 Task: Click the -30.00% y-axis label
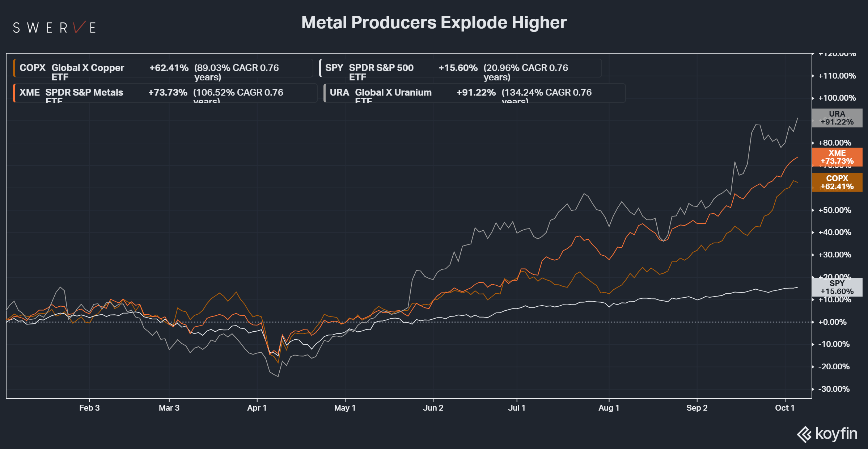tap(834, 389)
